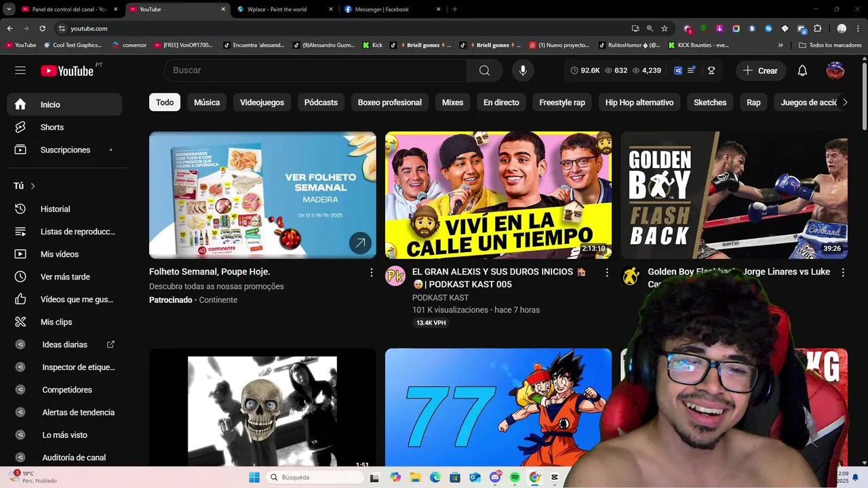Open options menu for El Gran Alexis video
The image size is (868, 488).
coord(607,272)
